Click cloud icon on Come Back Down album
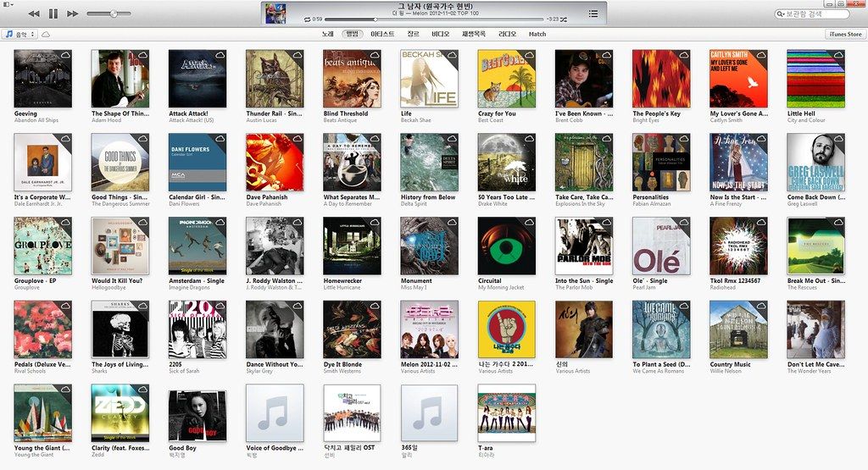Screen dimensions: 868x470 (x=838, y=139)
